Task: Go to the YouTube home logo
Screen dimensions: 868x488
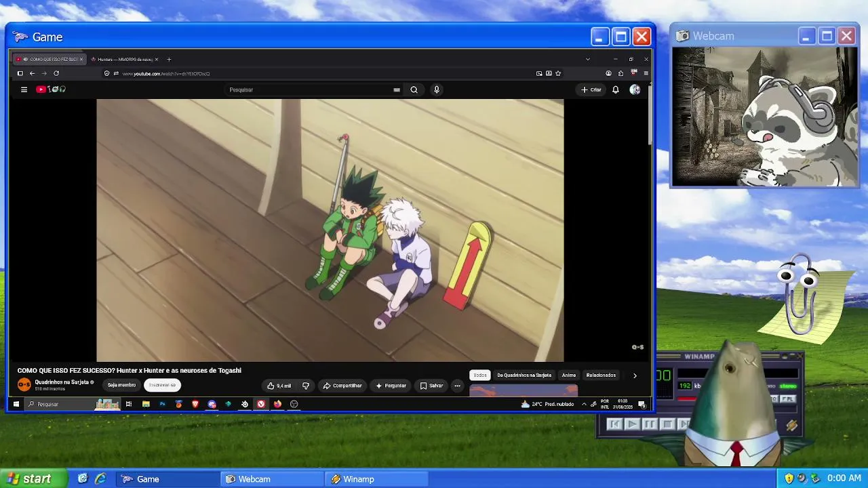Action: tap(51, 89)
